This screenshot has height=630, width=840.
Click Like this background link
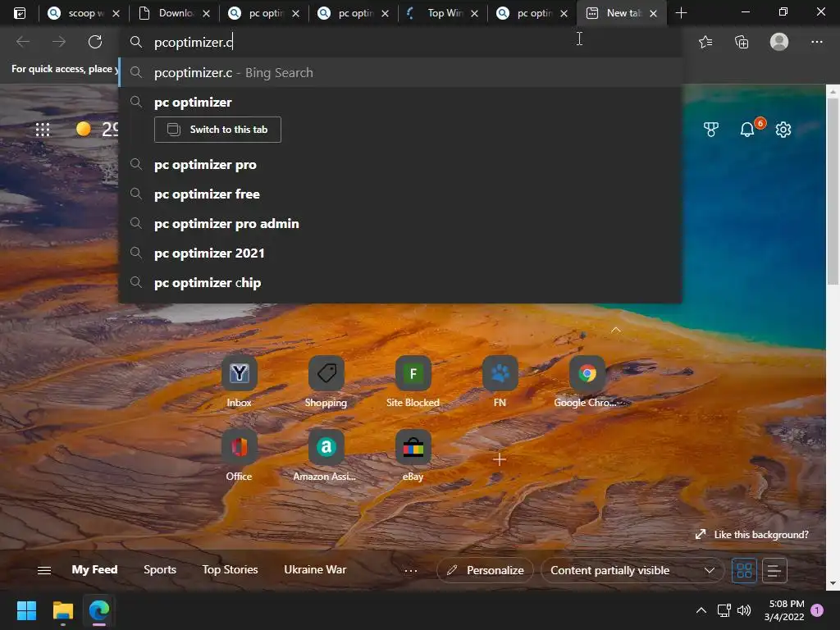point(751,535)
